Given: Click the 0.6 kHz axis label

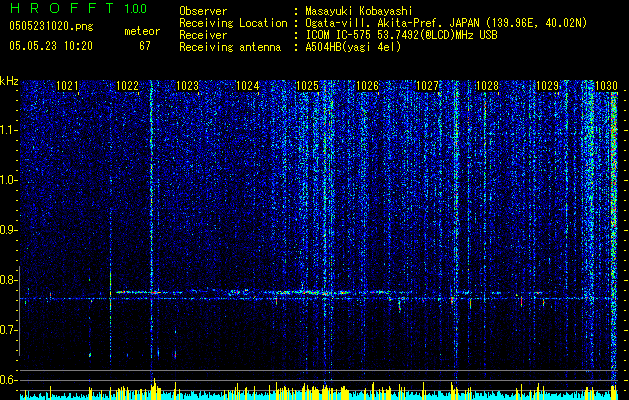Looking at the screenshot, I should [9, 380].
